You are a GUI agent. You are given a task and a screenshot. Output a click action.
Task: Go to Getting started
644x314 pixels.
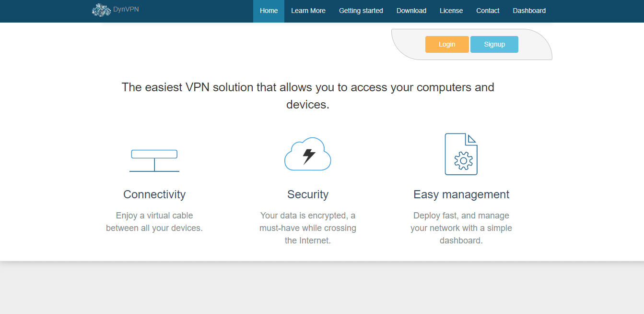(x=361, y=11)
